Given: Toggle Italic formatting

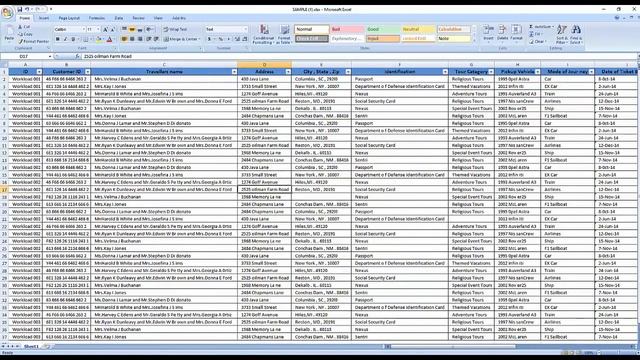Looking at the screenshot, I should pos(65,39).
